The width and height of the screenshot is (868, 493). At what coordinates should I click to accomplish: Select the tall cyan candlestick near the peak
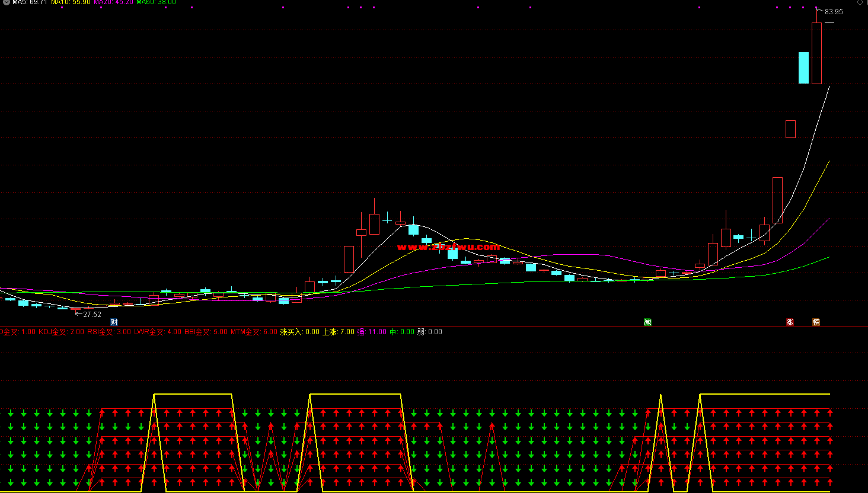(803, 68)
